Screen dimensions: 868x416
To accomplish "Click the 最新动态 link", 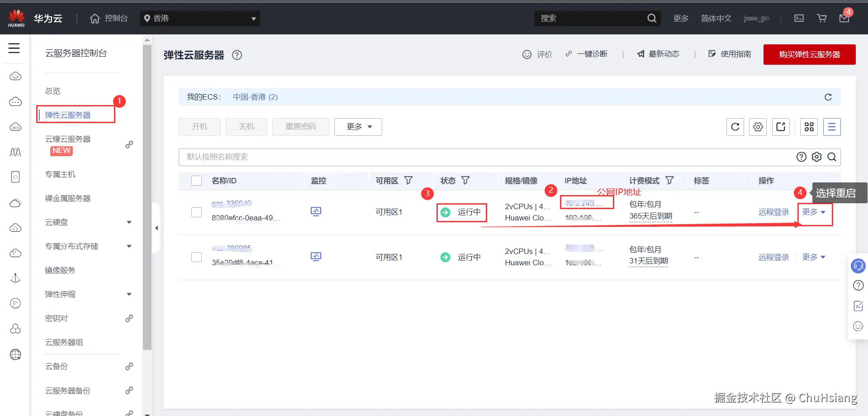I will click(x=658, y=54).
